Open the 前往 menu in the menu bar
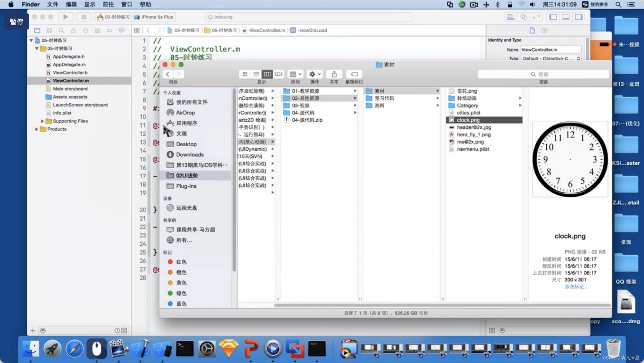Screen dimensions: 644x363 108,5
